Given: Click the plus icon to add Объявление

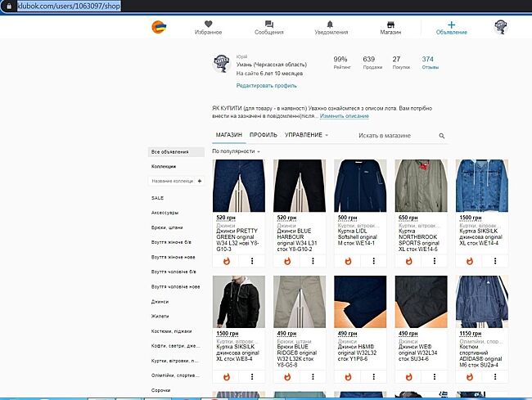Looking at the screenshot, I should [451, 25].
